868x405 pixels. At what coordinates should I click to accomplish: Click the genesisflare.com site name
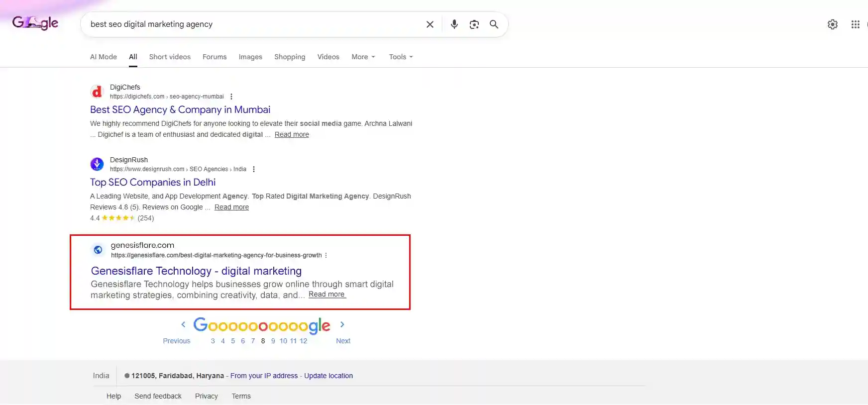(142, 245)
